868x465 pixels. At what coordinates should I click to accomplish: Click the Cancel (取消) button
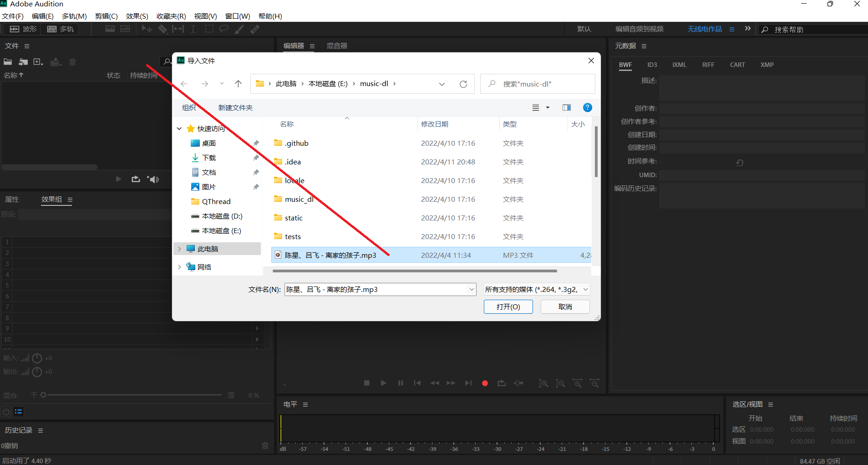[x=565, y=307]
